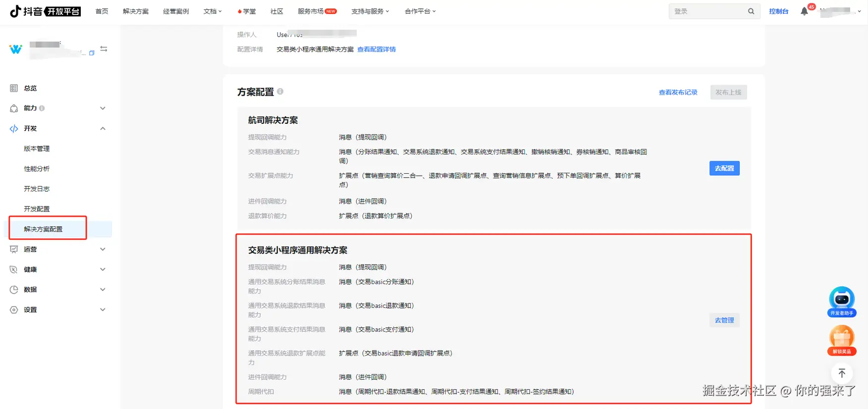Select 解决方案配置 in sidebar
Screen dimensions: 868x409
click(43, 229)
